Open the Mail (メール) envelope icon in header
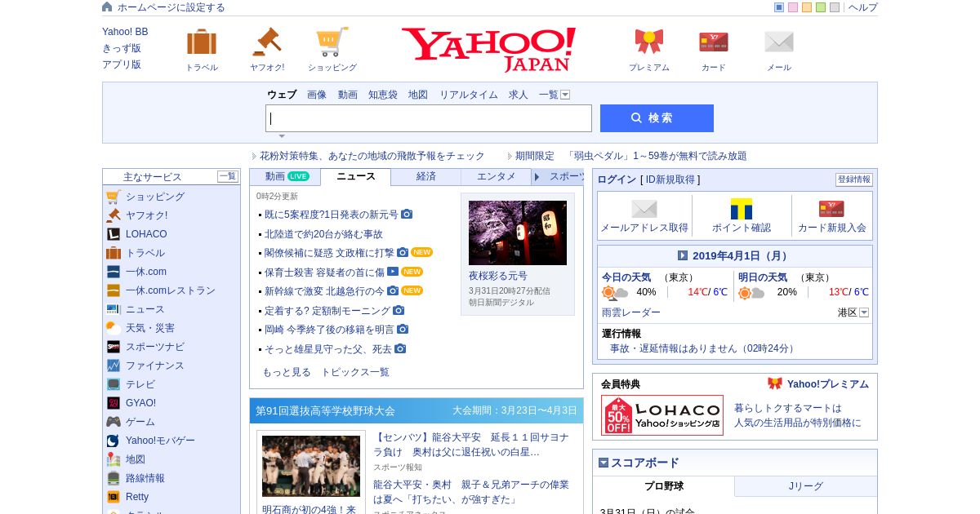The width and height of the screenshot is (980, 514). (x=779, y=42)
